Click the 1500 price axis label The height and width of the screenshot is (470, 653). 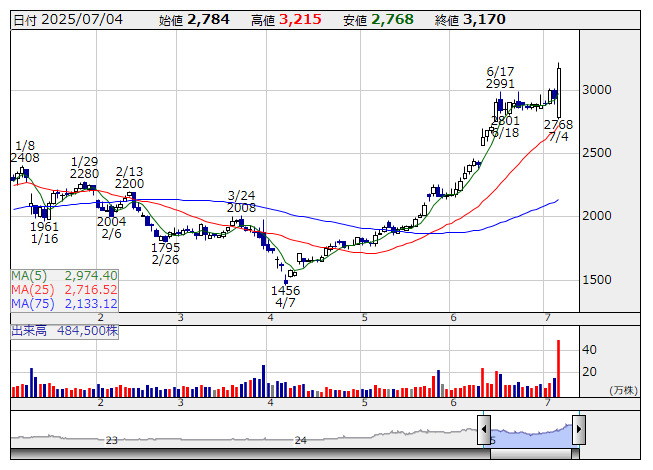click(597, 280)
